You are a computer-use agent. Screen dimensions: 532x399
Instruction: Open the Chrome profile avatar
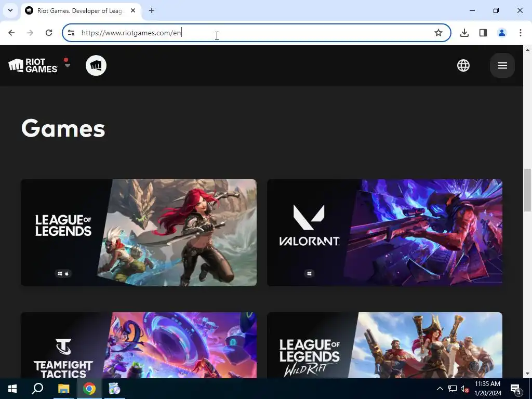click(x=502, y=33)
